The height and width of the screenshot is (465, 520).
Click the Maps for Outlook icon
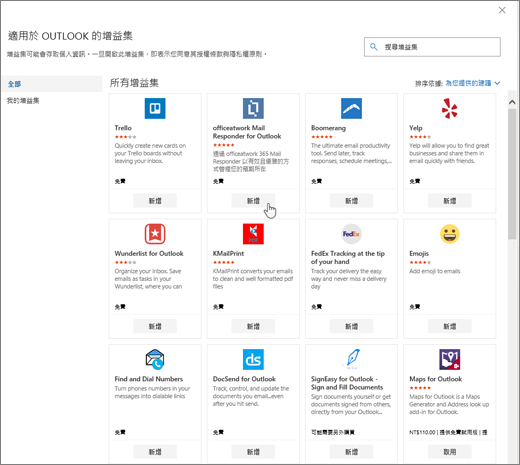click(x=450, y=359)
